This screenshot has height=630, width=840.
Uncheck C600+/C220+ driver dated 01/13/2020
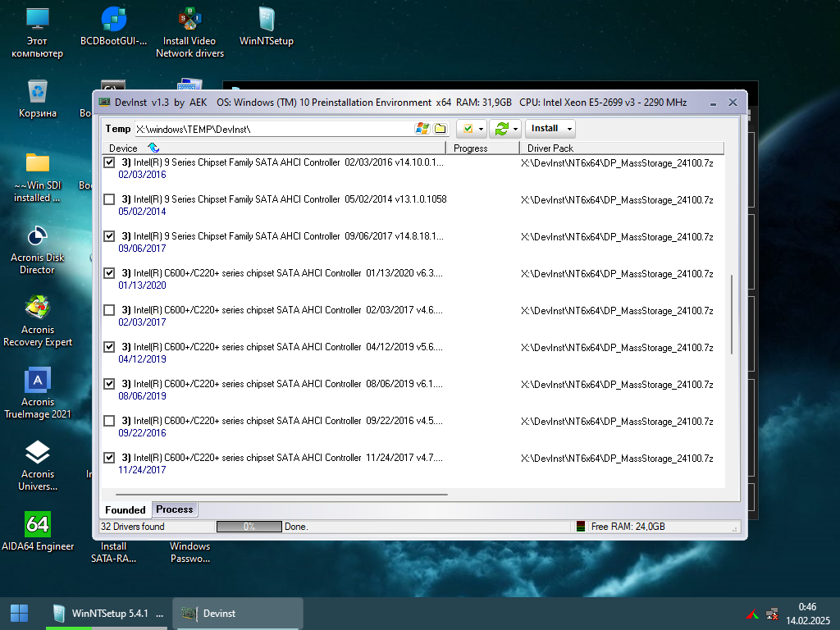(109, 273)
